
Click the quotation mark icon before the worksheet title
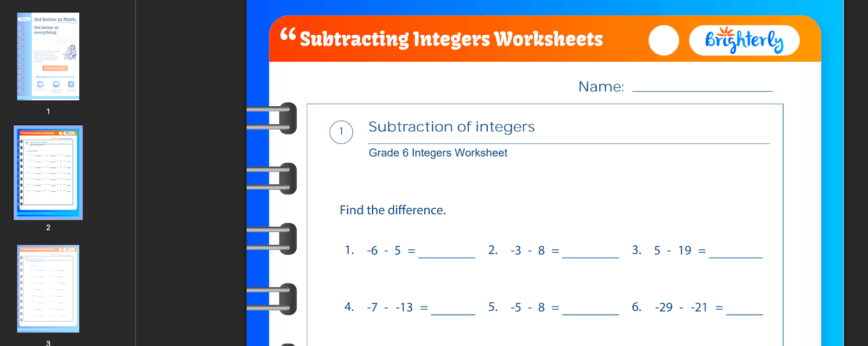tap(288, 35)
